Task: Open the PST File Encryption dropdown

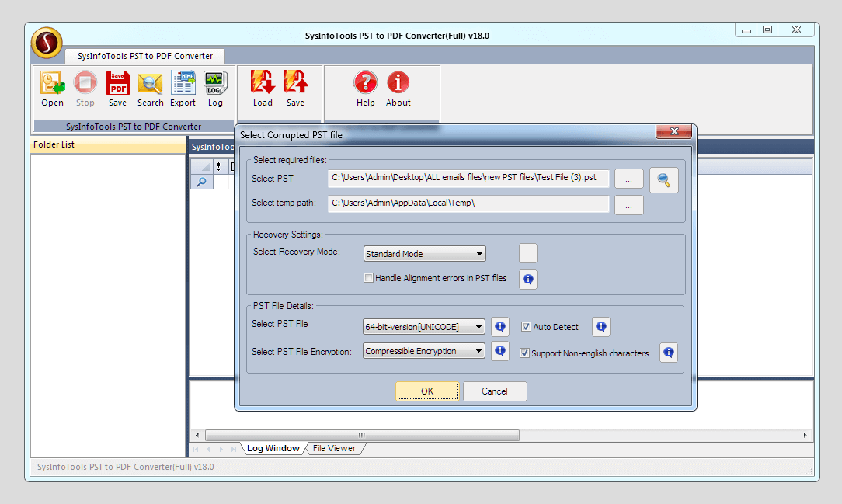Action: pos(423,351)
